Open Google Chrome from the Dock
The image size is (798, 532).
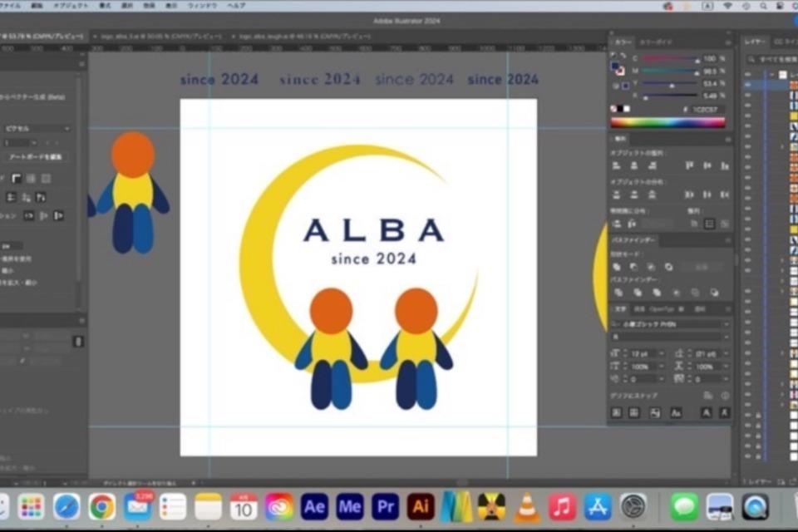point(102,506)
